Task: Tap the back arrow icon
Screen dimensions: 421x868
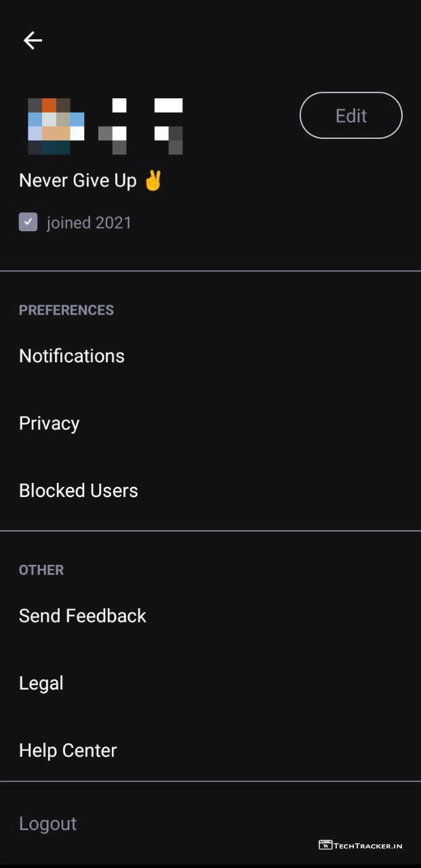Action: tap(33, 41)
